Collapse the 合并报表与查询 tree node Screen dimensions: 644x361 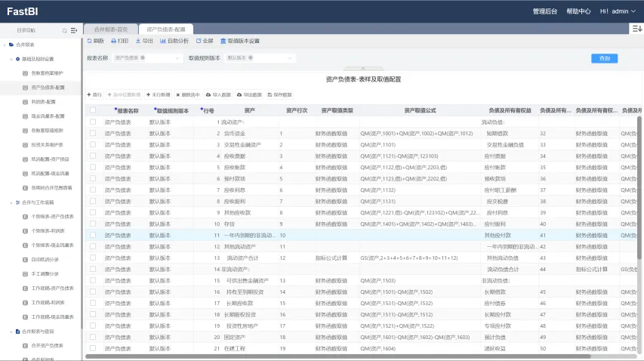click(x=11, y=332)
